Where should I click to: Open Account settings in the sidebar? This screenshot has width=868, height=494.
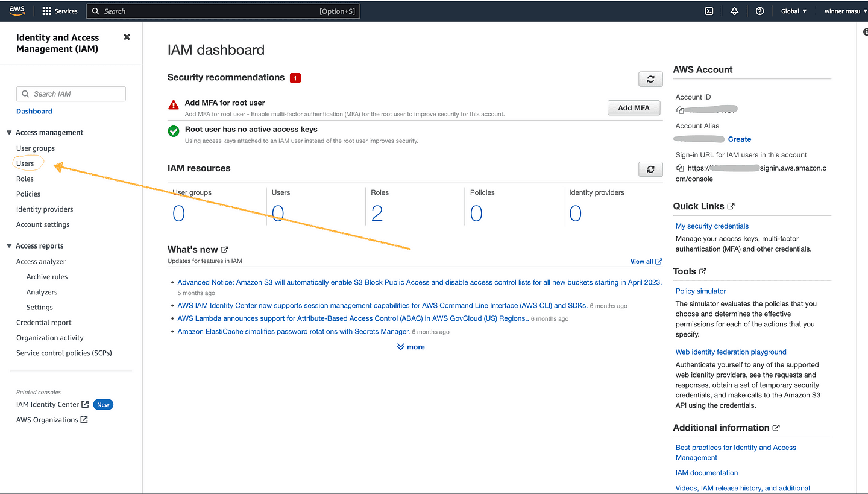[43, 224]
